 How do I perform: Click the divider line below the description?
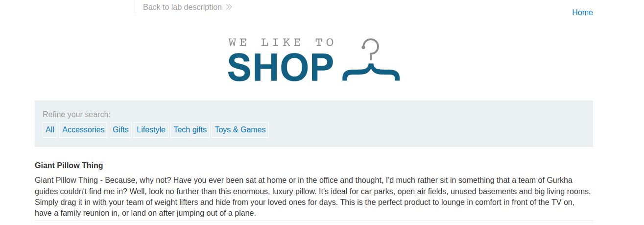pyautogui.click(x=313, y=221)
